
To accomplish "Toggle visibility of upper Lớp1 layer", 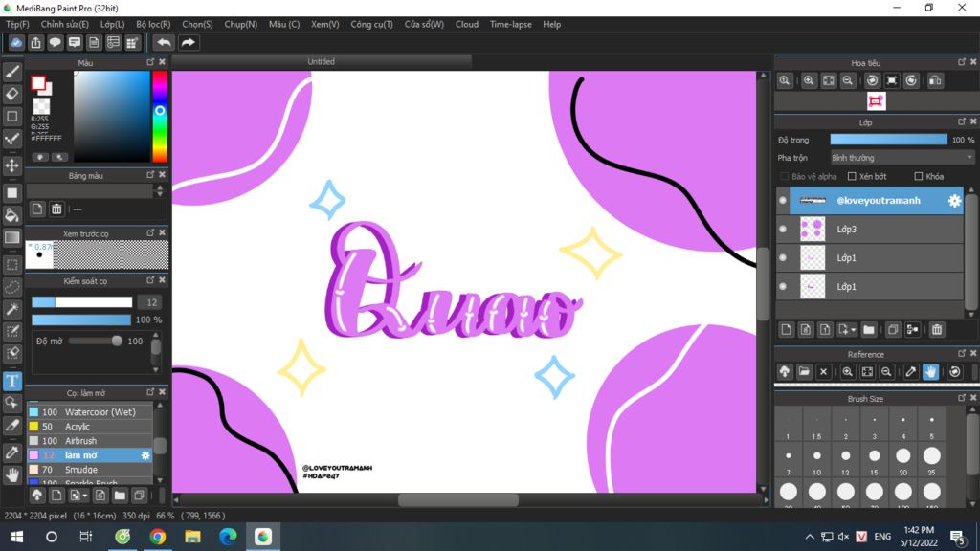I will point(783,258).
